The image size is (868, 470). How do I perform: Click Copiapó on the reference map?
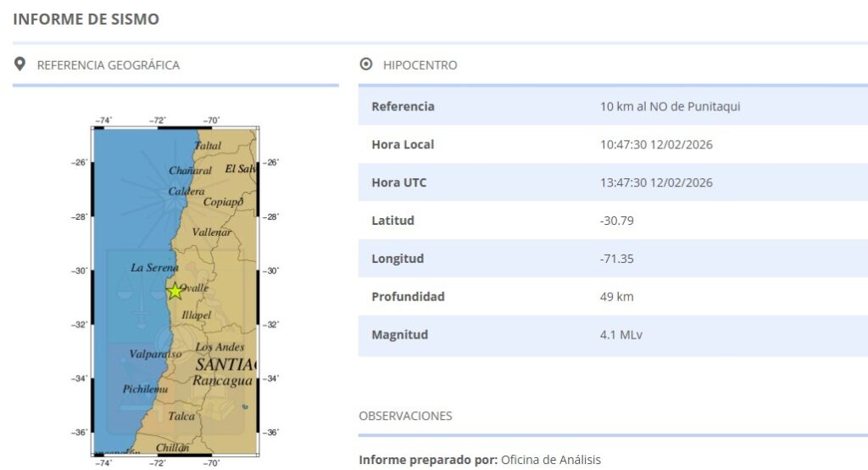pyautogui.click(x=223, y=202)
